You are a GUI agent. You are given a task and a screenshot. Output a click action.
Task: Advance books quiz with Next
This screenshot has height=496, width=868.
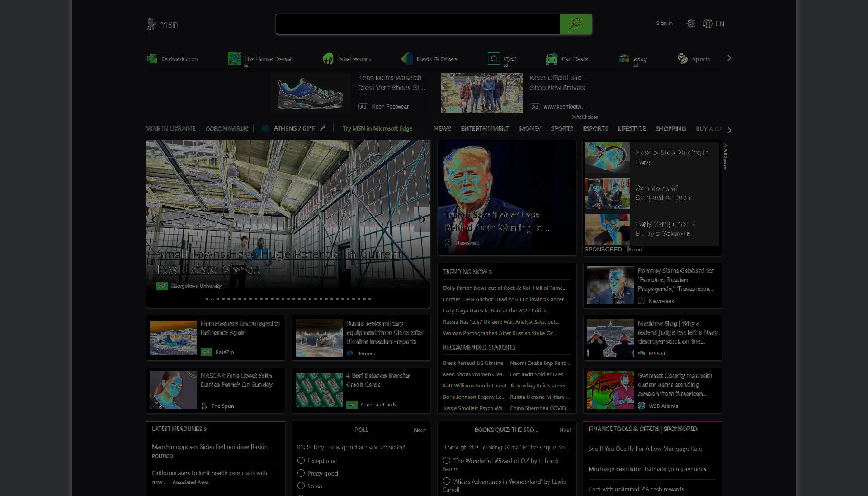(565, 430)
